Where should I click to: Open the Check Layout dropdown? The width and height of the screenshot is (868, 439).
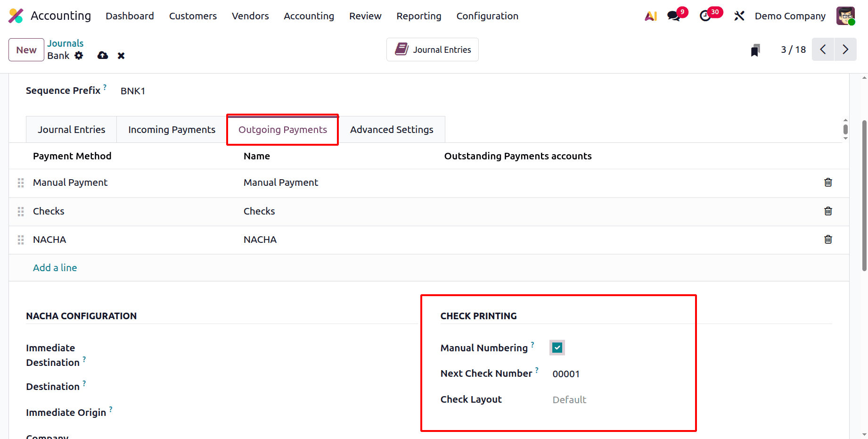pos(569,399)
